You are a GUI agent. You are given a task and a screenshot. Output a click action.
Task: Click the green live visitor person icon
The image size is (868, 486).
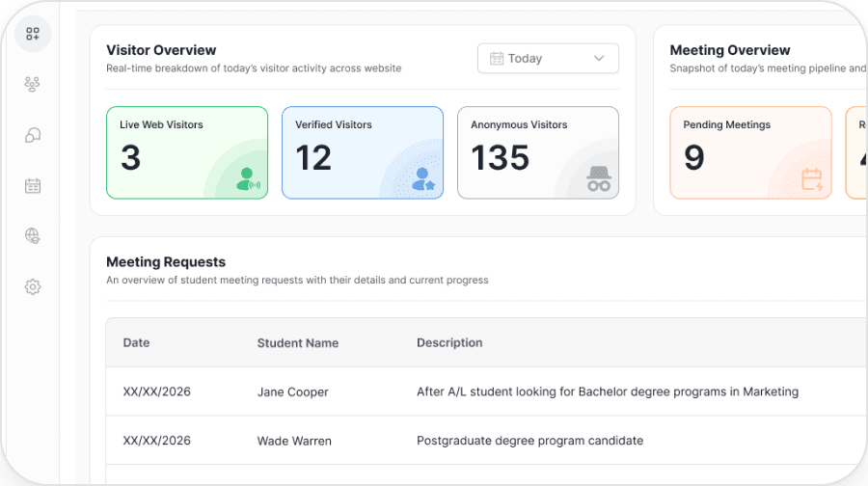tap(248, 179)
